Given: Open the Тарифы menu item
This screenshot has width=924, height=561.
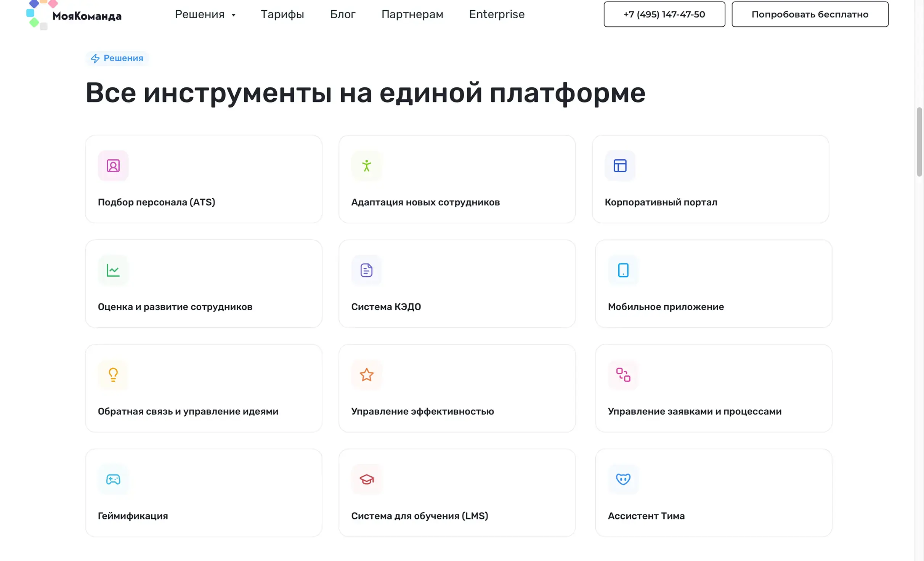Looking at the screenshot, I should 282,14.
